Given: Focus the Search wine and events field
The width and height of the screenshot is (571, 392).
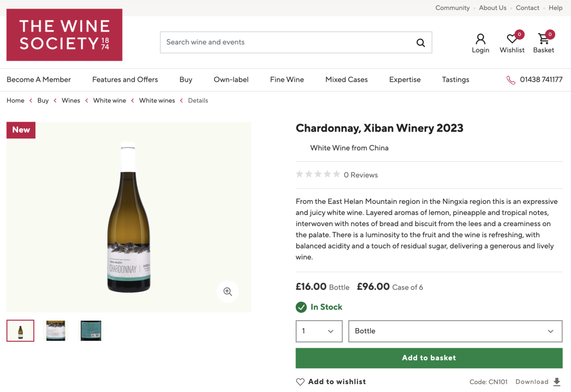Looking at the screenshot, I should [x=288, y=43].
